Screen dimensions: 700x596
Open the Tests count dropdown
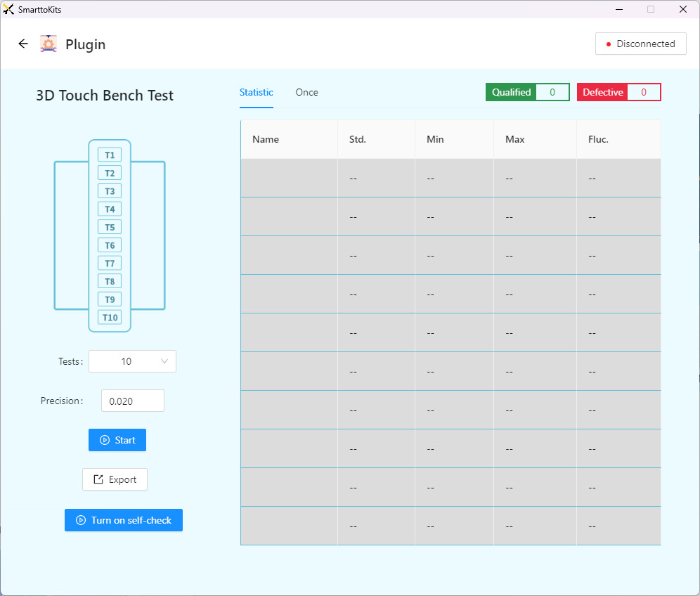click(133, 361)
